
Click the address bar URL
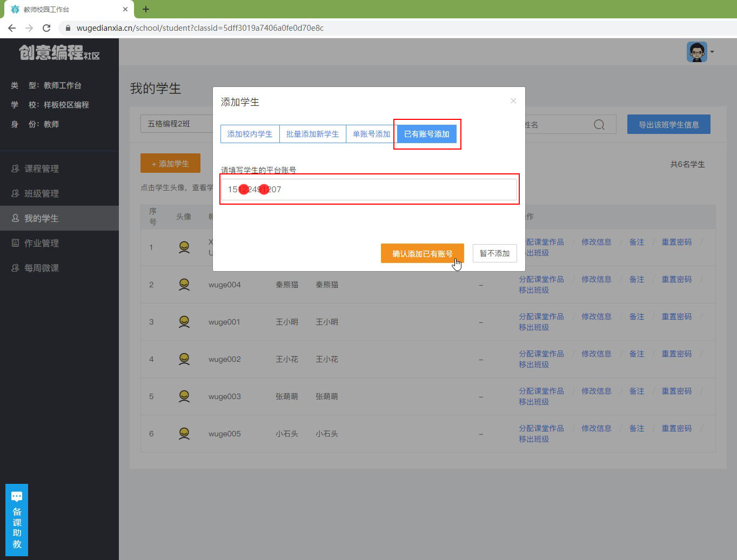[x=200, y=28]
